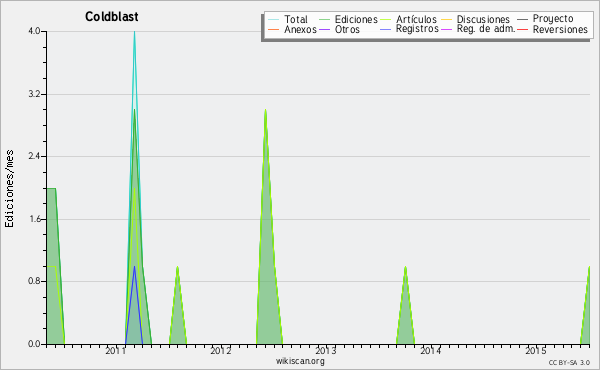Click the 3.2 y-axis value
The height and width of the screenshot is (370, 600).
34,94
